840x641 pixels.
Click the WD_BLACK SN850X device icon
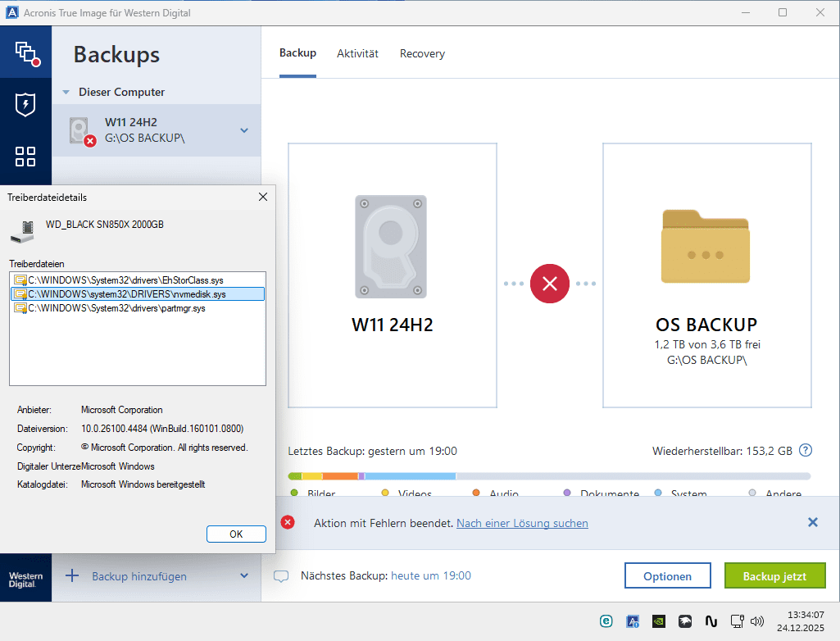pos(22,231)
